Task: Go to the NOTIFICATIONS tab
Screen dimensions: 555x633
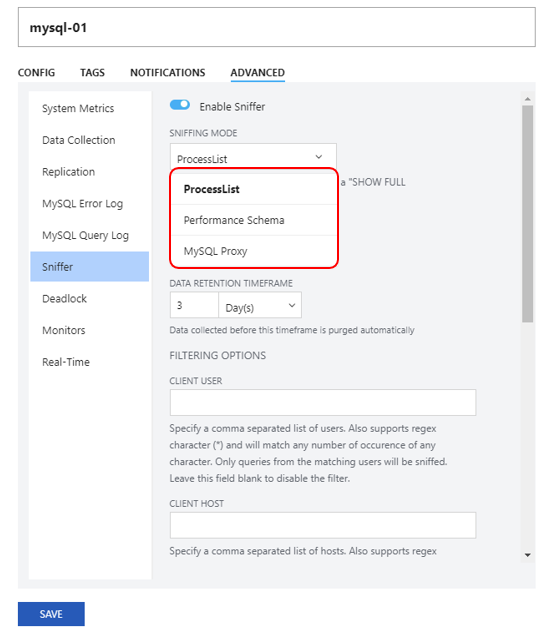Action: 168,73
